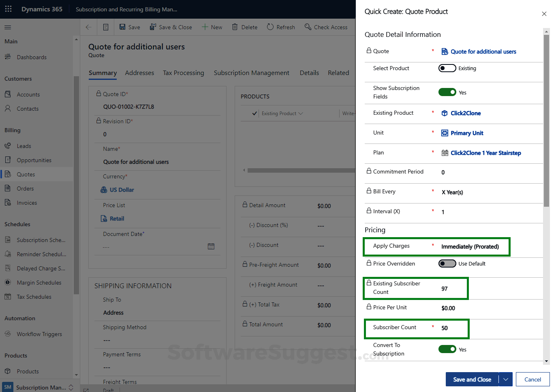The width and height of the screenshot is (556, 392).
Task: Open the Click2Clone product link
Action: (x=466, y=113)
